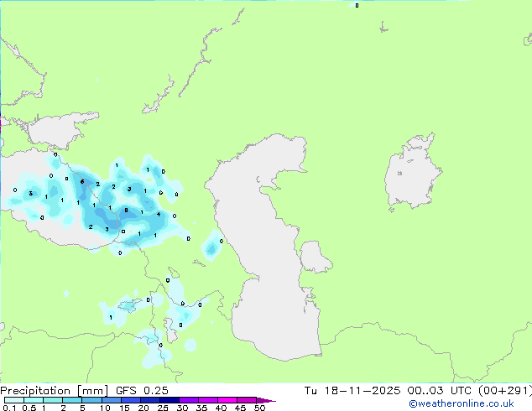Click legend label "50" under the scale

(x=260, y=408)
